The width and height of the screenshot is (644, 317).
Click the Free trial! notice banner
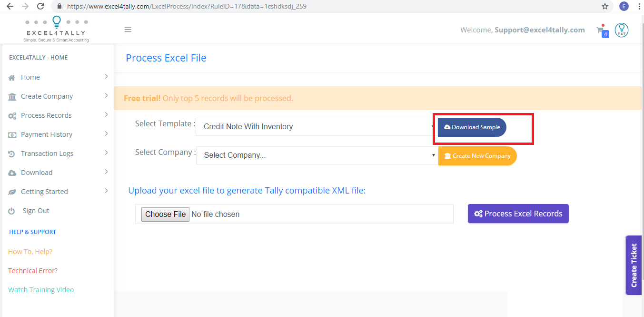pos(378,98)
